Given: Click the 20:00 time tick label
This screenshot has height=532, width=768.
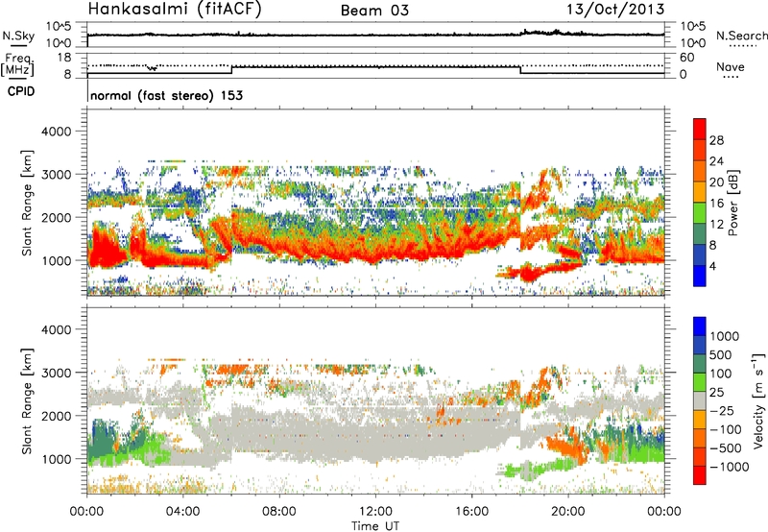Looking at the screenshot, I should (x=568, y=512).
